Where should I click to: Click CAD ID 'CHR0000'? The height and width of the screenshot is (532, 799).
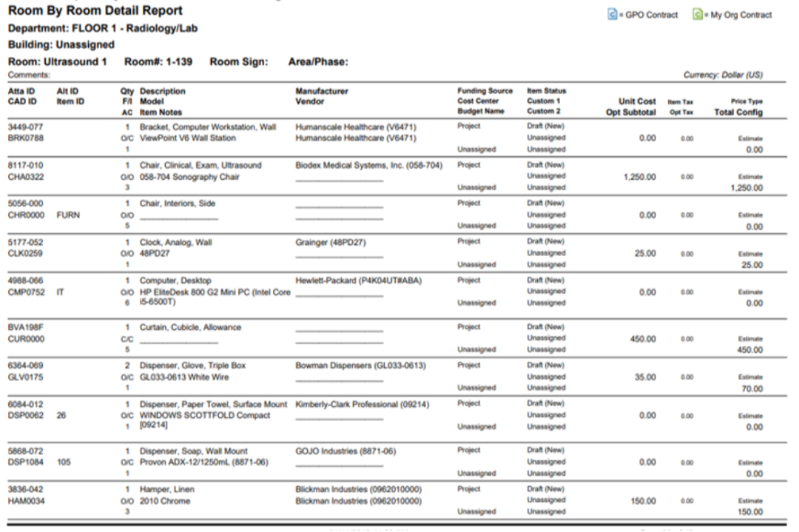(26, 215)
